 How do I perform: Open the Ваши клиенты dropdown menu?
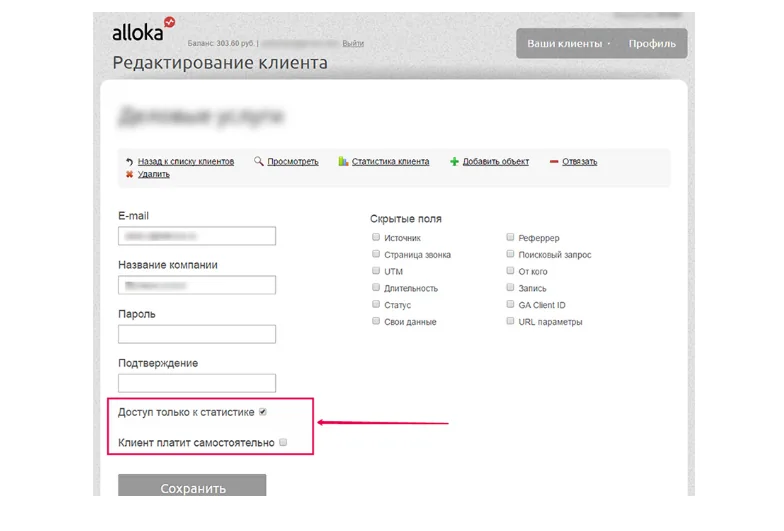click(x=568, y=44)
